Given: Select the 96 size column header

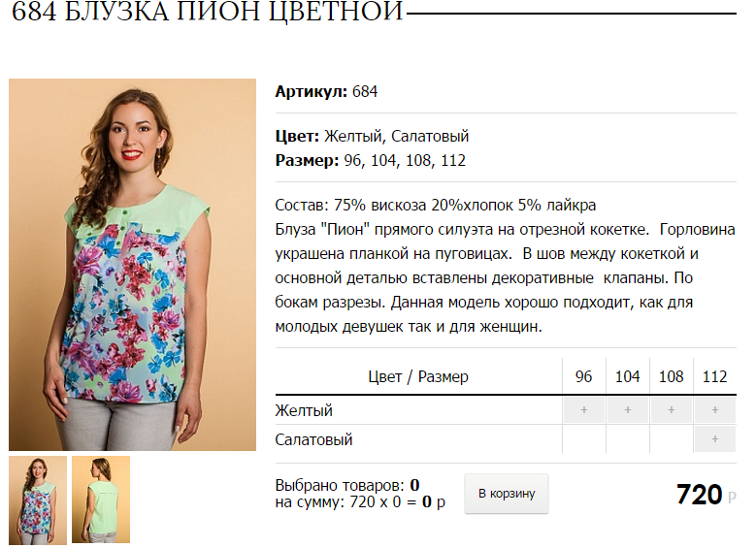Looking at the screenshot, I should (583, 376).
